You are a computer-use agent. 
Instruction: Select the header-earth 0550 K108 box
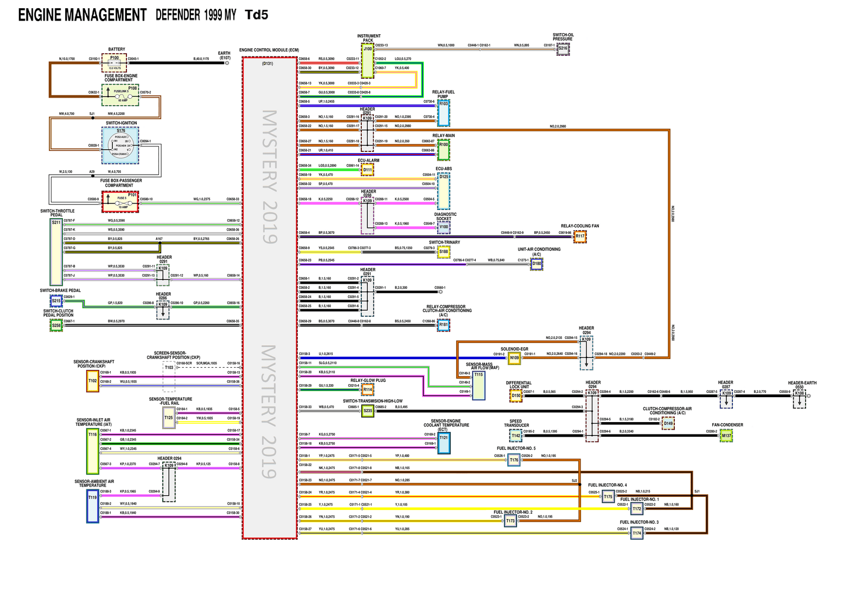800,399
